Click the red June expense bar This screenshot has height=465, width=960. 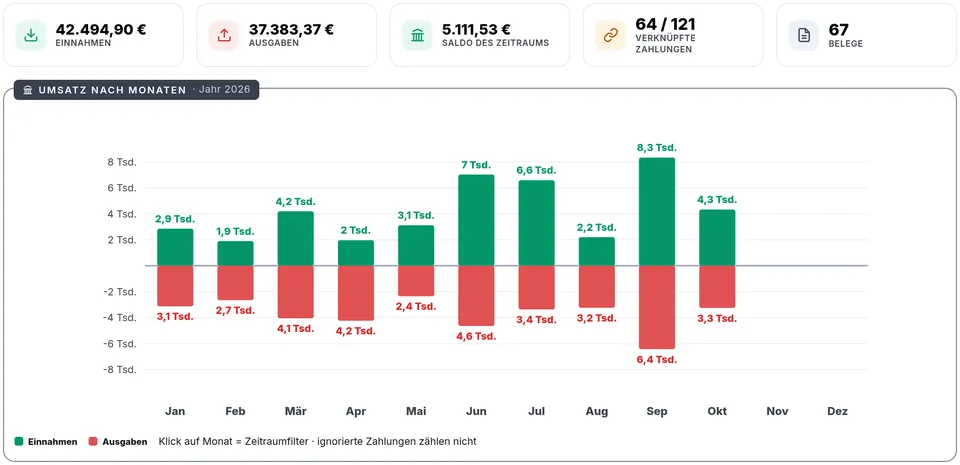click(476, 296)
